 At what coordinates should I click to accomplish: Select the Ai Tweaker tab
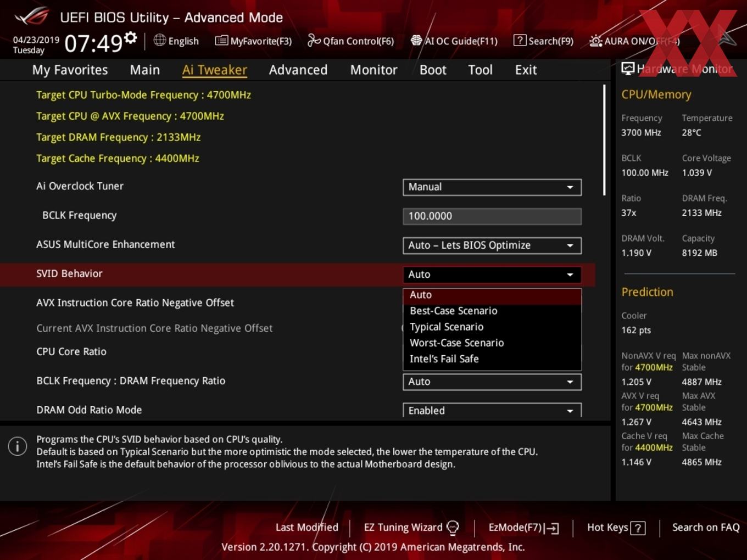(x=215, y=70)
